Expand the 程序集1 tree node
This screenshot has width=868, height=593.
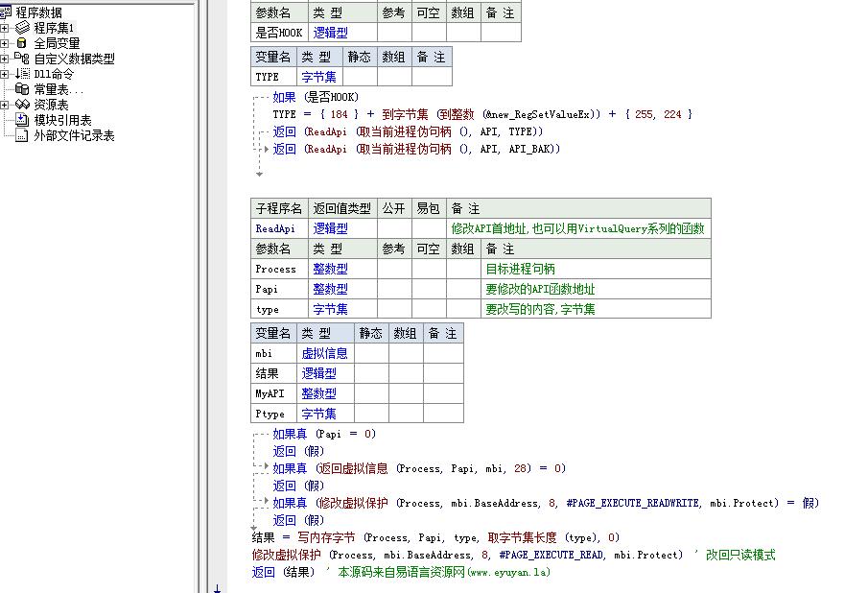pos(5,28)
